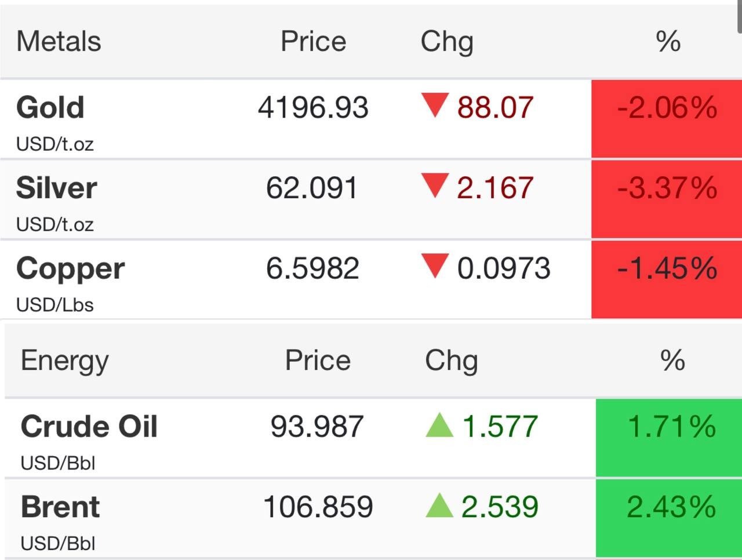
Task: Click the Brent change value 2.539
Action: pyautogui.click(x=500, y=507)
